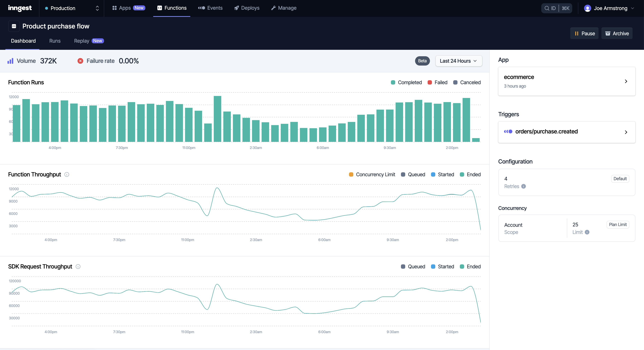This screenshot has height=350, width=644.
Task: Pause the function with the Pause button
Action: click(584, 33)
